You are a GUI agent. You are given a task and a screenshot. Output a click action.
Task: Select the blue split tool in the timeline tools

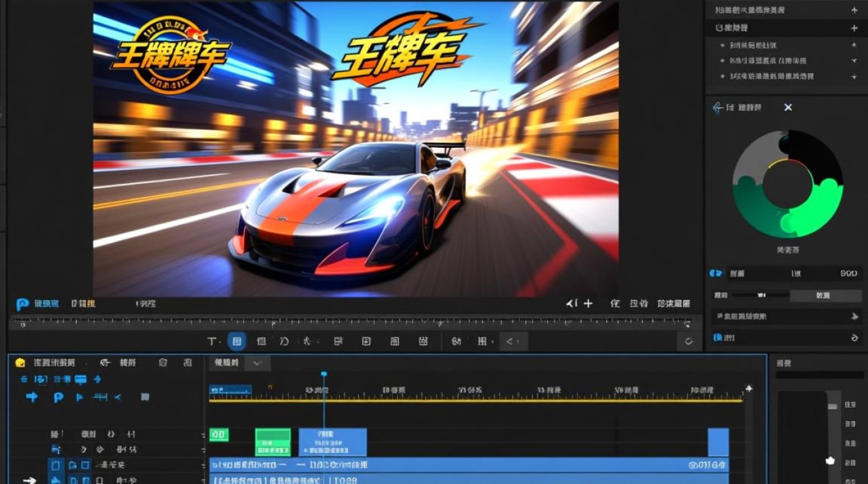click(101, 397)
